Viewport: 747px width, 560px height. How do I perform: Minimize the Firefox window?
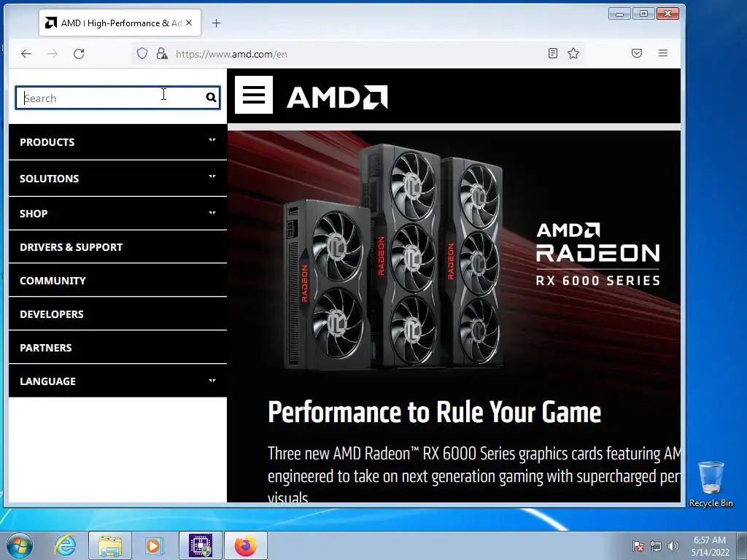coord(620,14)
